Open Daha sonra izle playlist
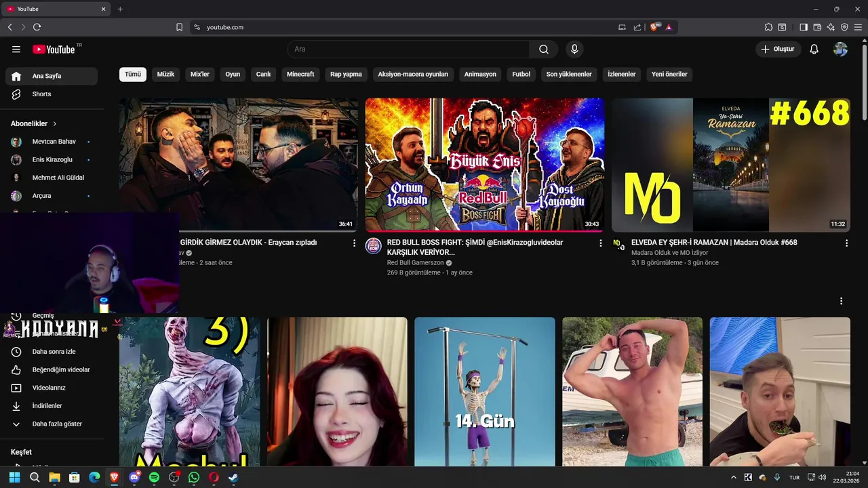Viewport: 868px width, 488px height. coord(52,352)
